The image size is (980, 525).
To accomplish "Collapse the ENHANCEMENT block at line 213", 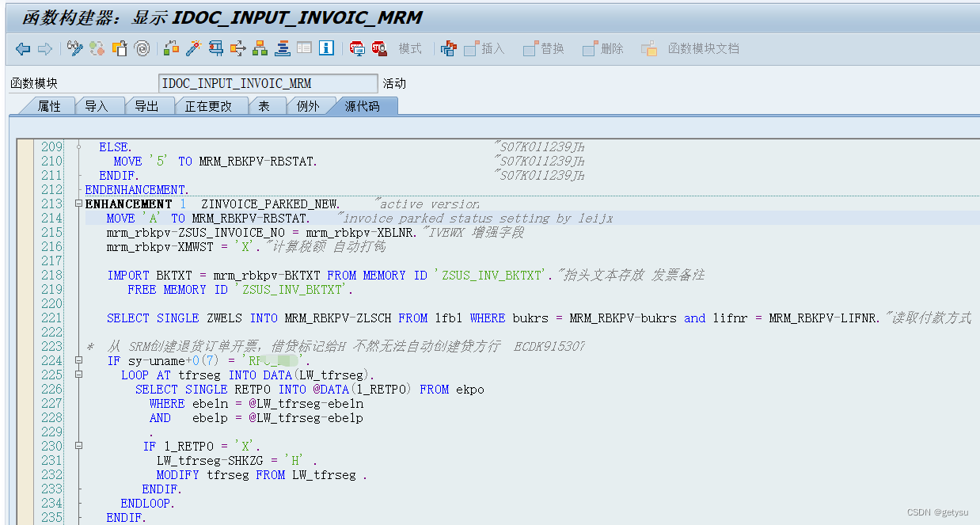I will (77, 204).
